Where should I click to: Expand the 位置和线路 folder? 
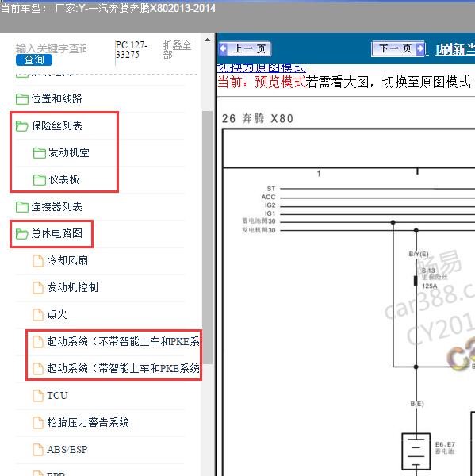pos(56,98)
